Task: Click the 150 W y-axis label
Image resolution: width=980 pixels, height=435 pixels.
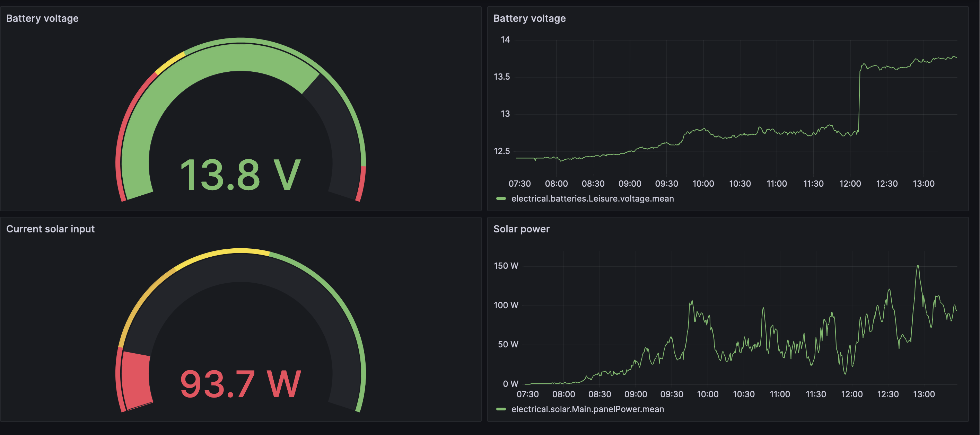Action: [506, 266]
